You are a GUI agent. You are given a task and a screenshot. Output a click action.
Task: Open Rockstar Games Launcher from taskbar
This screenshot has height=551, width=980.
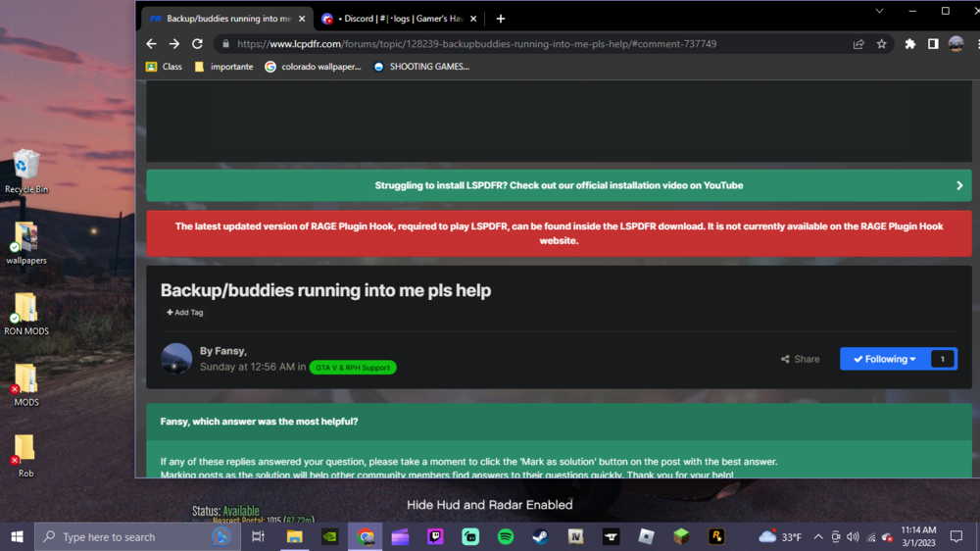pos(716,536)
